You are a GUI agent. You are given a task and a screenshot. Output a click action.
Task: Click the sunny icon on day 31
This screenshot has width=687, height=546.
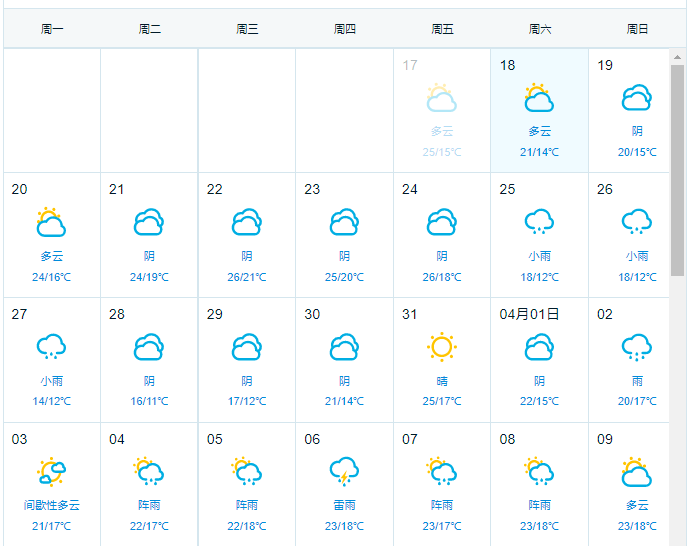tap(441, 347)
